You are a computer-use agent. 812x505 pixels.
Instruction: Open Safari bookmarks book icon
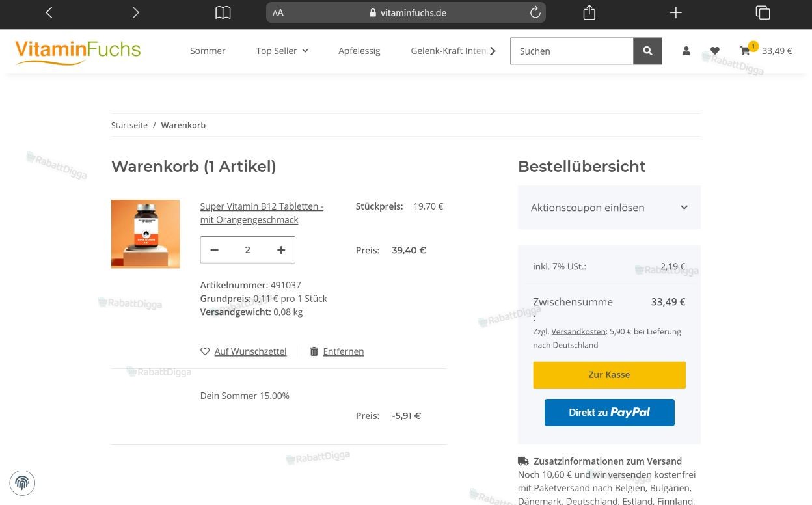tap(223, 12)
